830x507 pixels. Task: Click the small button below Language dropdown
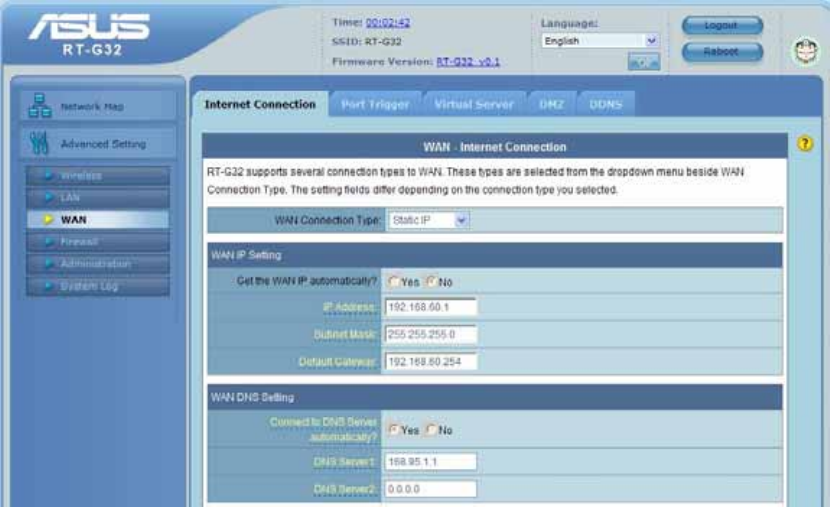coord(644,62)
